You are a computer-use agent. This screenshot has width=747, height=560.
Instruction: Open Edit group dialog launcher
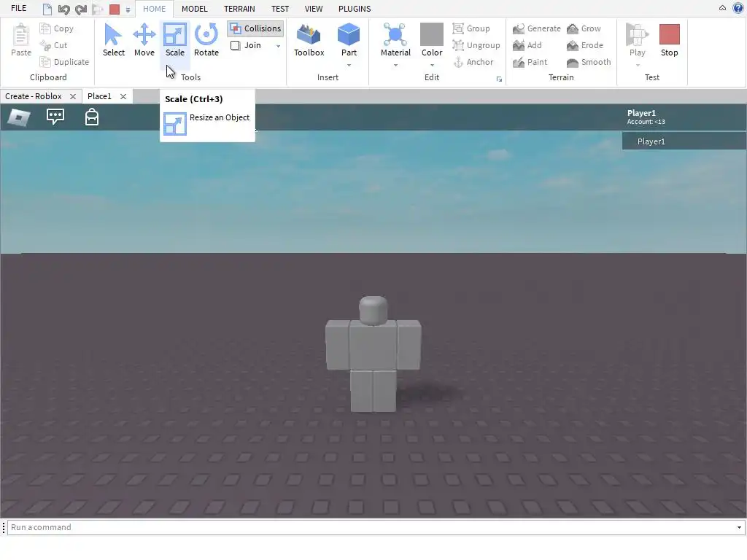[499, 79]
